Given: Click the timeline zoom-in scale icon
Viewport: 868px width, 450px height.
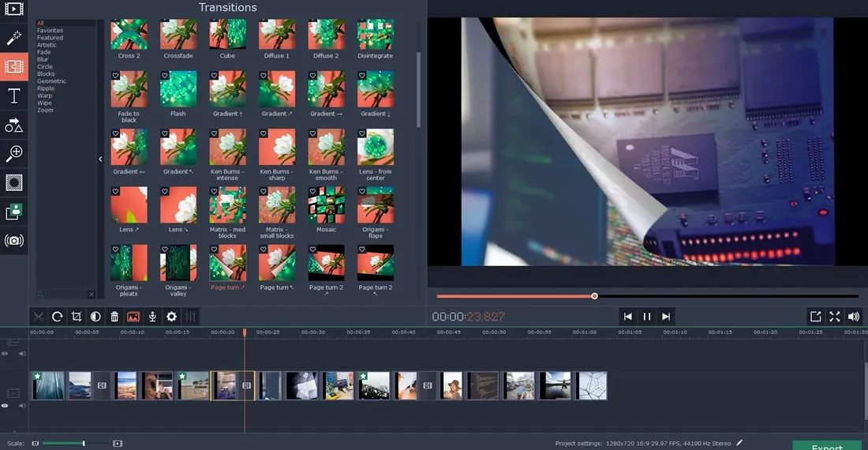Looking at the screenshot, I should [x=118, y=444].
